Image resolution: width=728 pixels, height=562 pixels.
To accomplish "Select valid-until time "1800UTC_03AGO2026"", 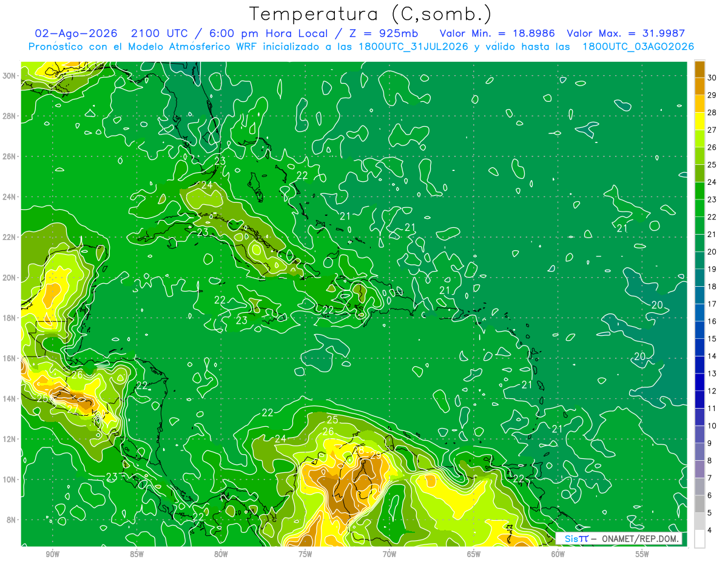I will pyautogui.click(x=638, y=47).
